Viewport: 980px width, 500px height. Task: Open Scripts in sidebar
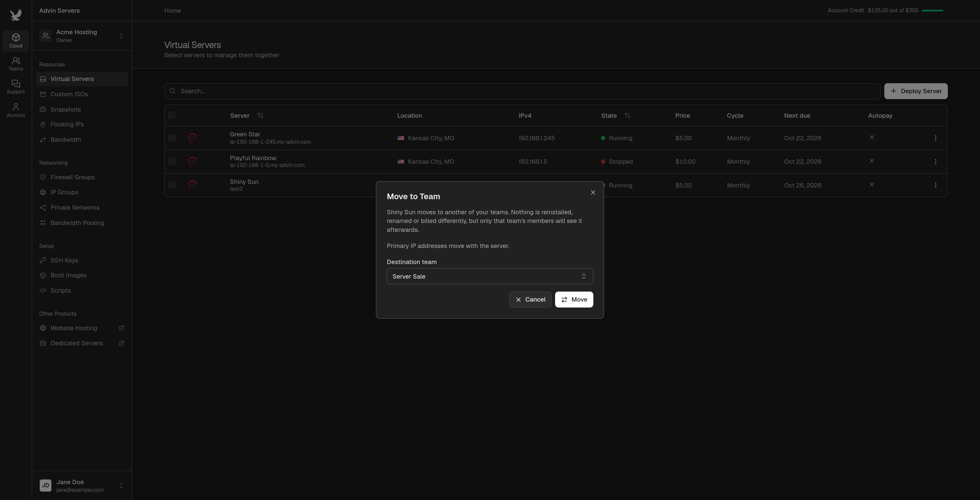82,291
